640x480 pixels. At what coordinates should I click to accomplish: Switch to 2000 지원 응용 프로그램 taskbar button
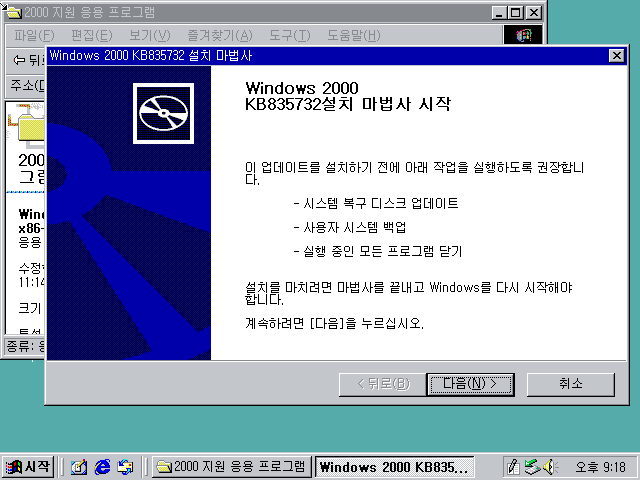coord(231,467)
